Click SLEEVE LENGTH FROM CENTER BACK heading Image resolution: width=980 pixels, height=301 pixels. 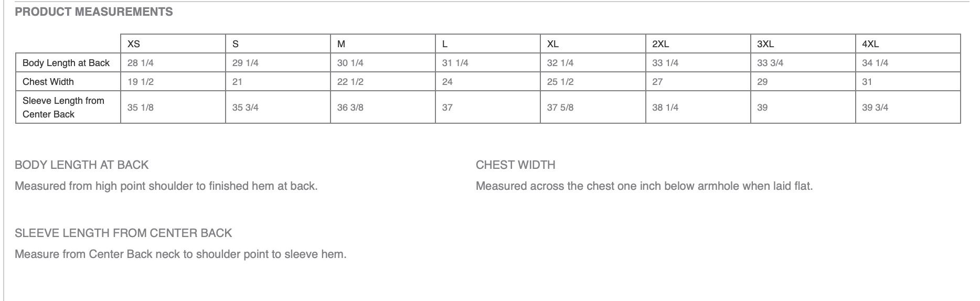pos(123,233)
